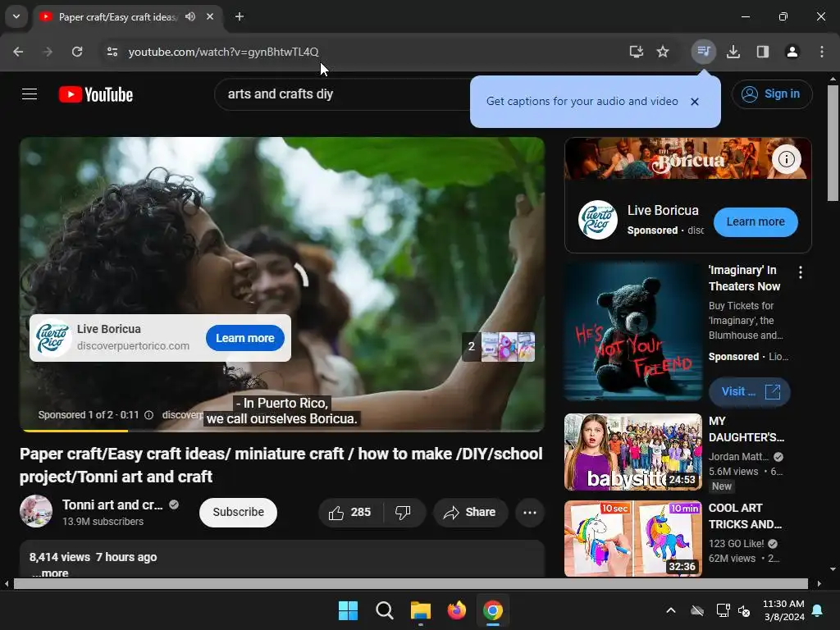This screenshot has width=840, height=630.
Task: Bookmark this page with the star icon
Action: (x=663, y=52)
